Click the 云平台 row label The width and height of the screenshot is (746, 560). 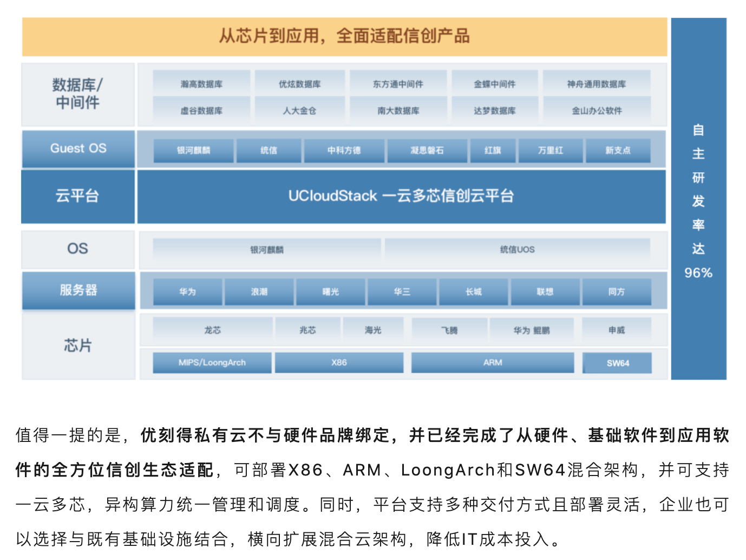(78, 196)
